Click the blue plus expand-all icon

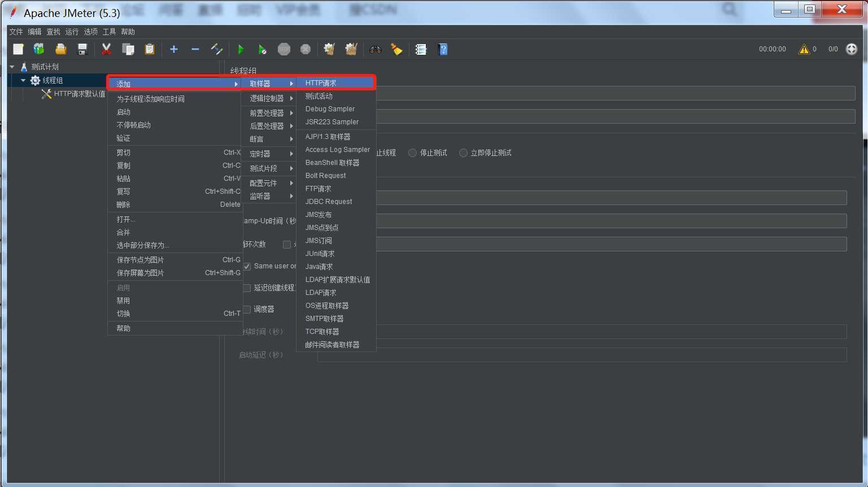tap(174, 50)
